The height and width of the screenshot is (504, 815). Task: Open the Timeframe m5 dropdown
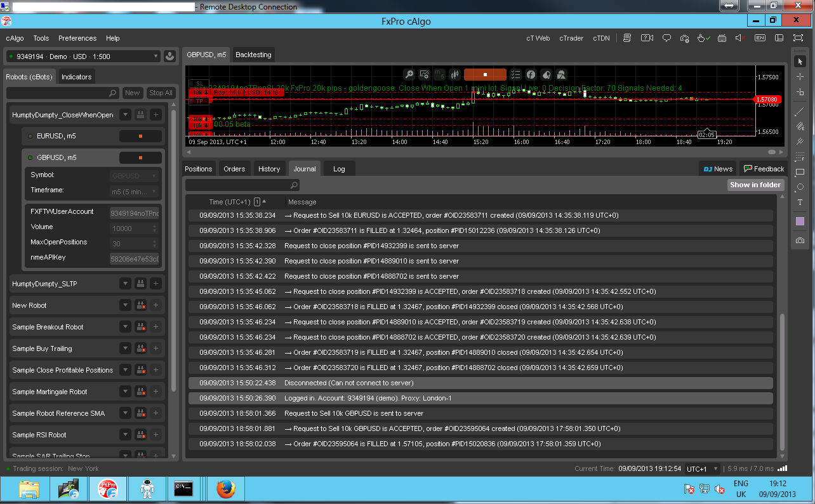pyautogui.click(x=134, y=190)
